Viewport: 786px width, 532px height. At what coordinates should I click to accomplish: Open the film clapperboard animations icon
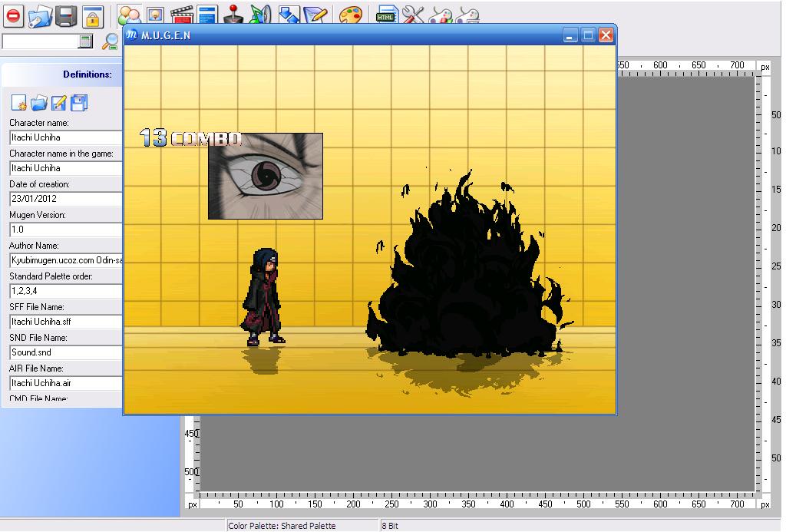click(181, 15)
